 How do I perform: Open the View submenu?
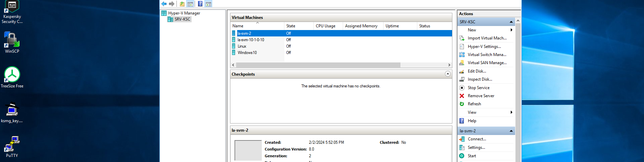[x=486, y=112]
